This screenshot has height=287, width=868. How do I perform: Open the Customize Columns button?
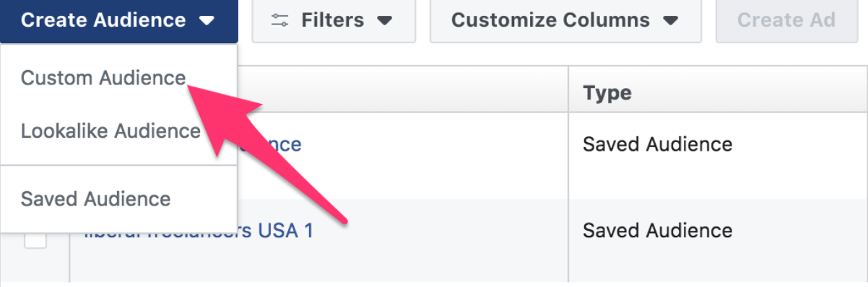click(x=565, y=20)
